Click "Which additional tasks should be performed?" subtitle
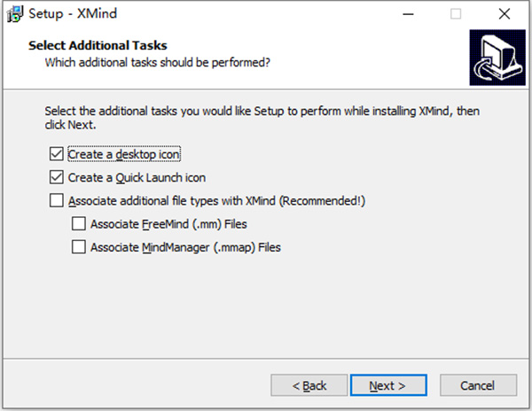This screenshot has height=411, width=532. coord(157,63)
